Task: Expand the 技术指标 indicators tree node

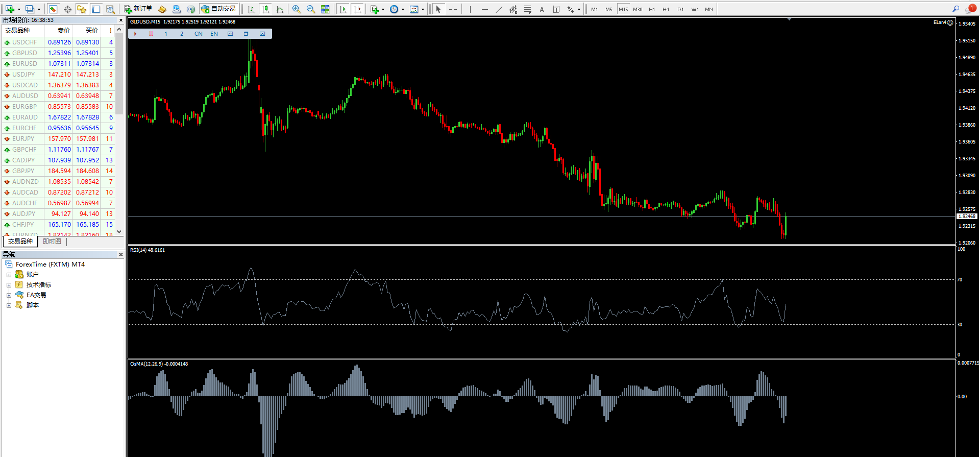Action: (x=9, y=285)
